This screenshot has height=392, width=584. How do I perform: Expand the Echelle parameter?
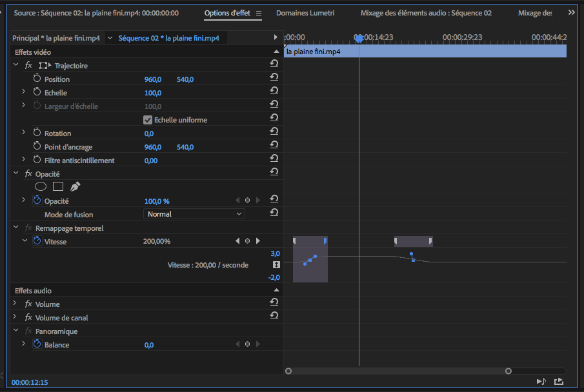point(23,92)
